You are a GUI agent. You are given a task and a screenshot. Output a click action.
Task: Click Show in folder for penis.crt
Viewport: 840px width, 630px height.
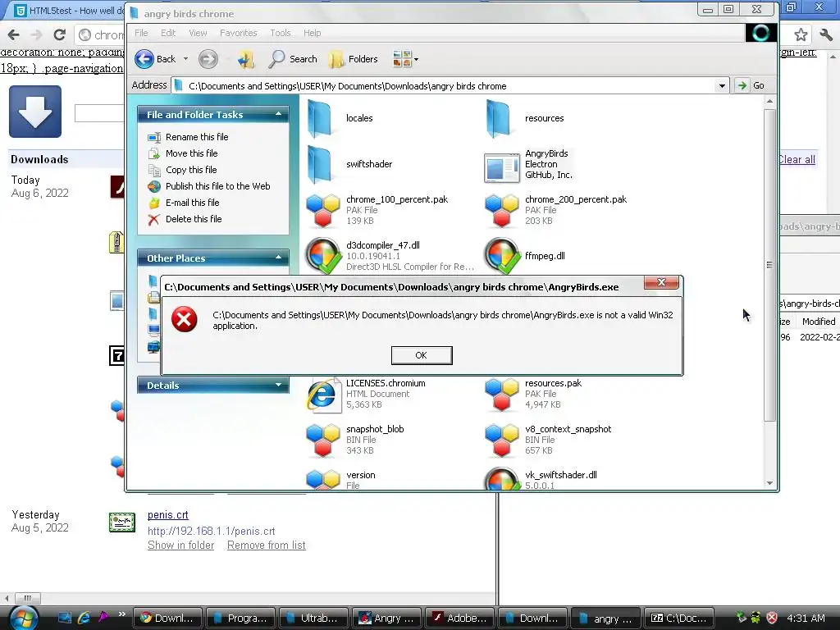[180, 546]
